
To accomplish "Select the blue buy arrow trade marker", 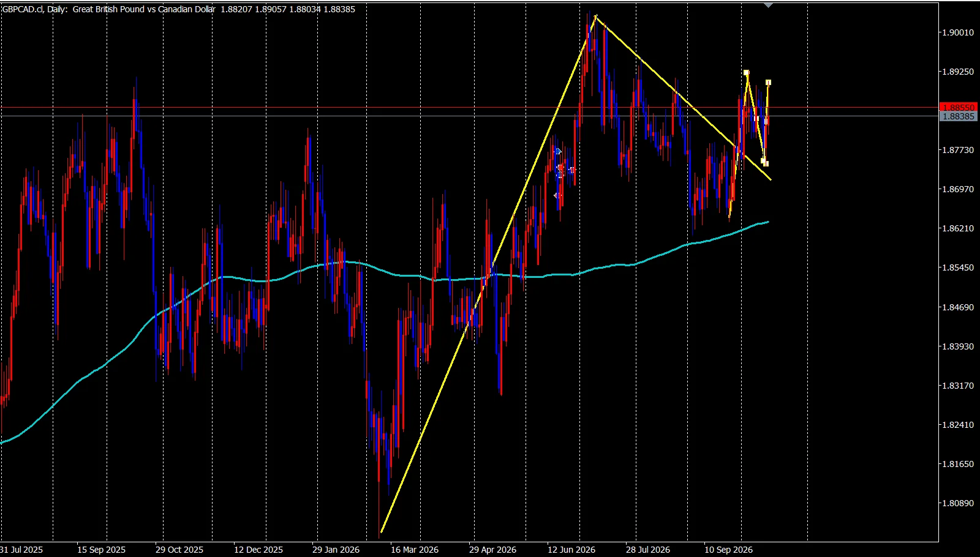I will point(557,151).
